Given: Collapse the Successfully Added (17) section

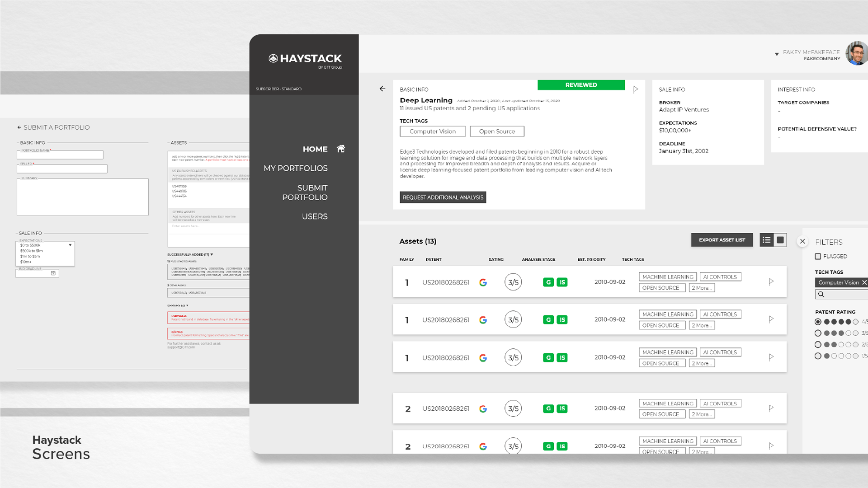Looking at the screenshot, I should click(212, 254).
